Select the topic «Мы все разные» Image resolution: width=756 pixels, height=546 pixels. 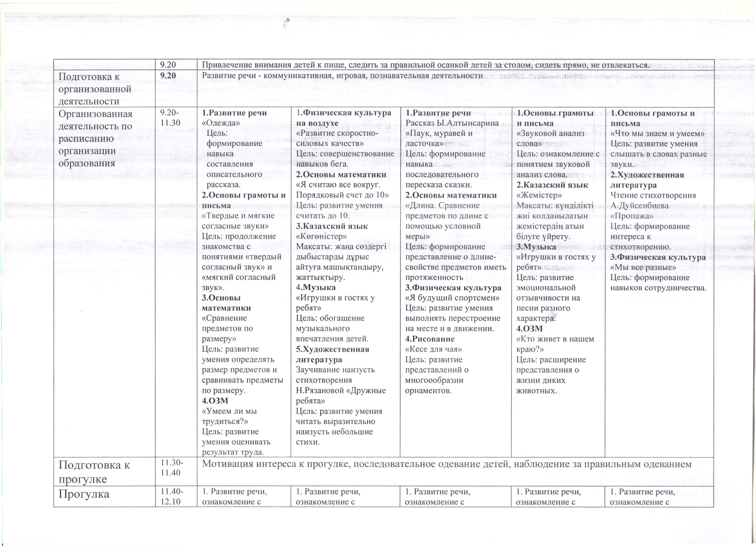click(643, 268)
